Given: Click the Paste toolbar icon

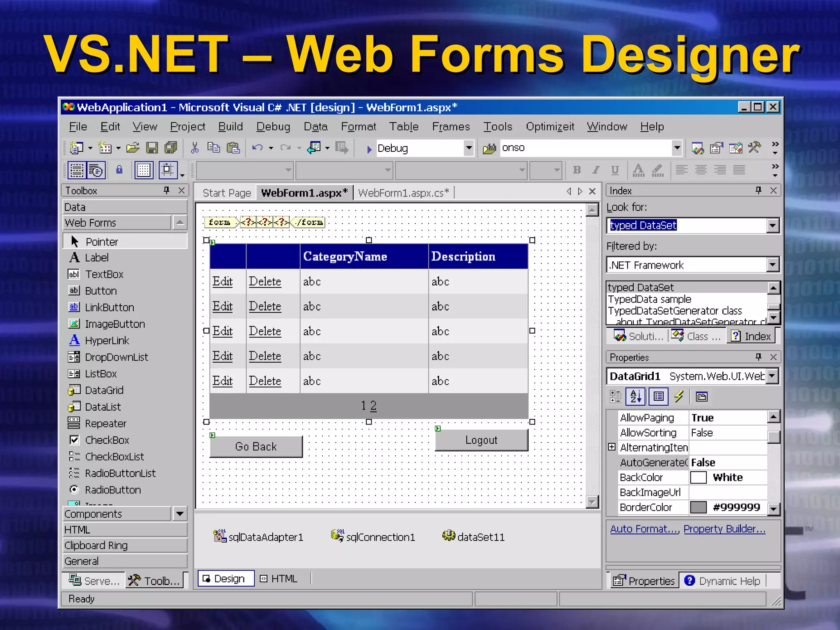Looking at the screenshot, I should click(233, 148).
